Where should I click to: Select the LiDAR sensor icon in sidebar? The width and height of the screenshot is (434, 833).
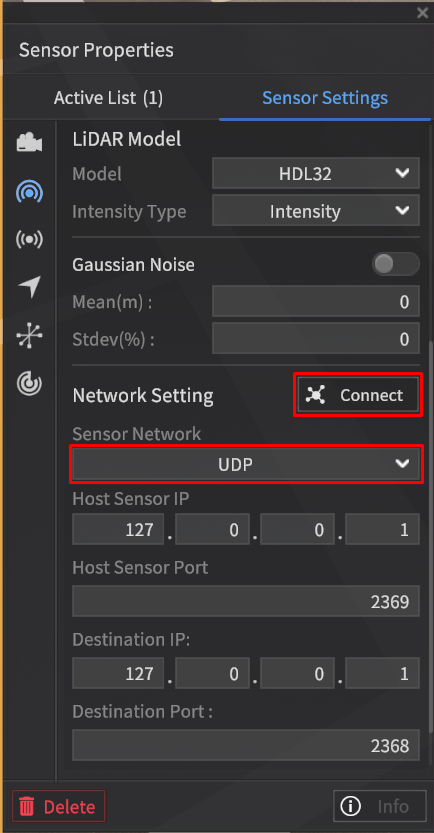point(29,191)
